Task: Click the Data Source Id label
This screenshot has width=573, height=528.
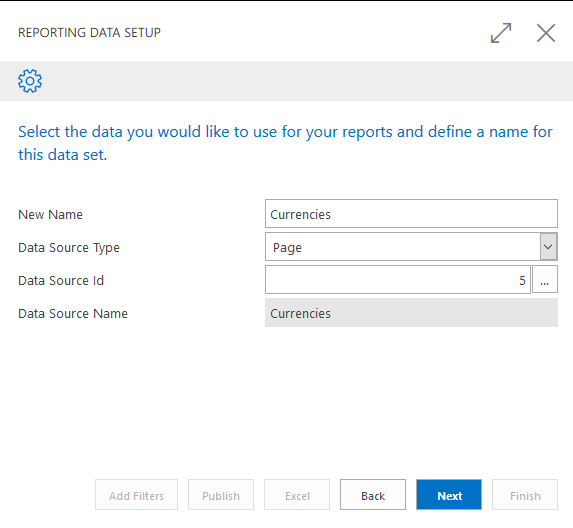Action: point(61,281)
